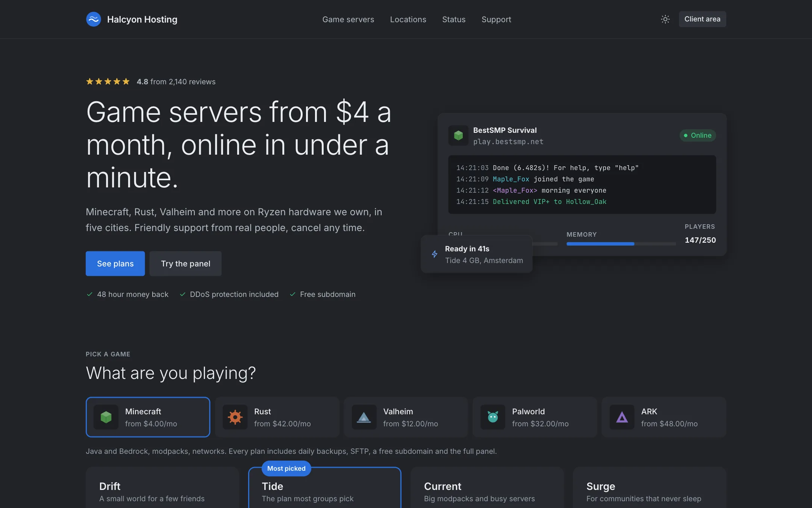Click the PICK A GAME section label
The height and width of the screenshot is (508, 812).
[108, 354]
